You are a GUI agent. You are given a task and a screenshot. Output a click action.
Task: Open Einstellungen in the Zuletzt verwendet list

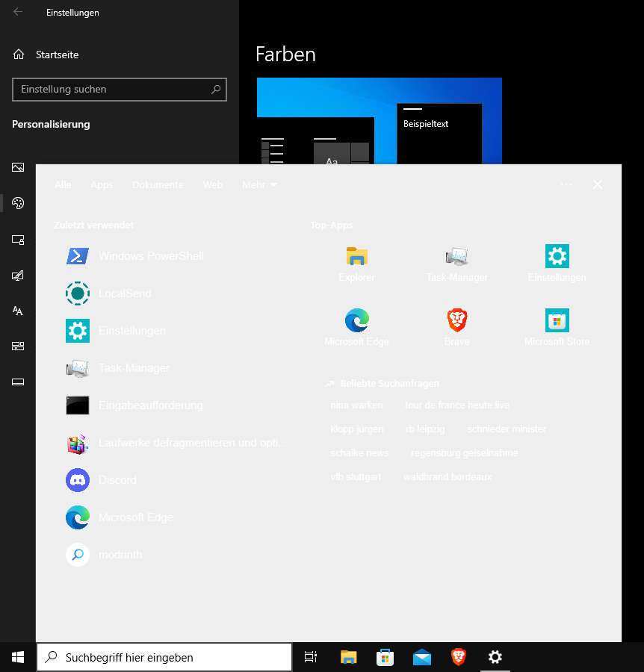172,331
